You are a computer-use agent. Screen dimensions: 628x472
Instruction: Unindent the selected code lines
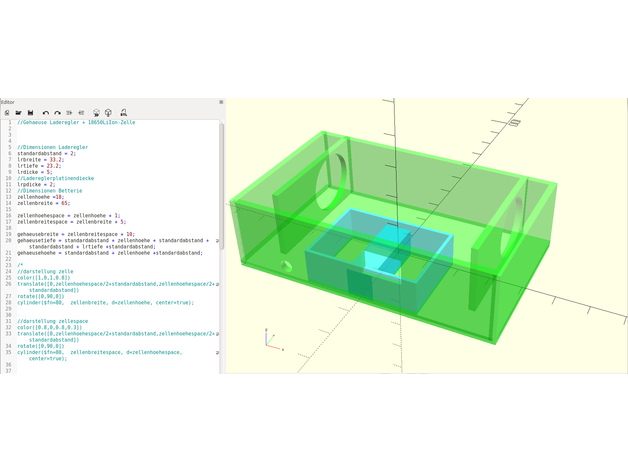70,113
